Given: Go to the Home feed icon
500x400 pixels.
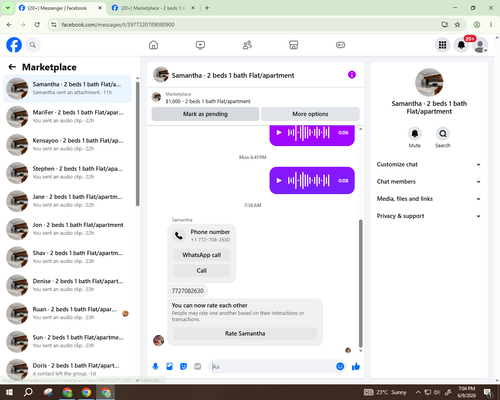Looking at the screenshot, I should [x=153, y=45].
